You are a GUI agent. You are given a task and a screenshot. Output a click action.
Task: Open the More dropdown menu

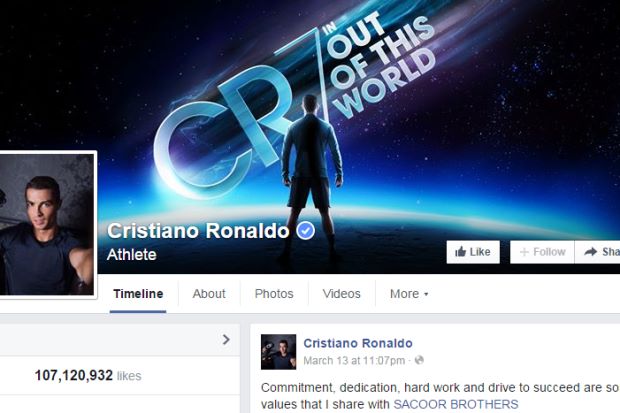click(x=409, y=294)
